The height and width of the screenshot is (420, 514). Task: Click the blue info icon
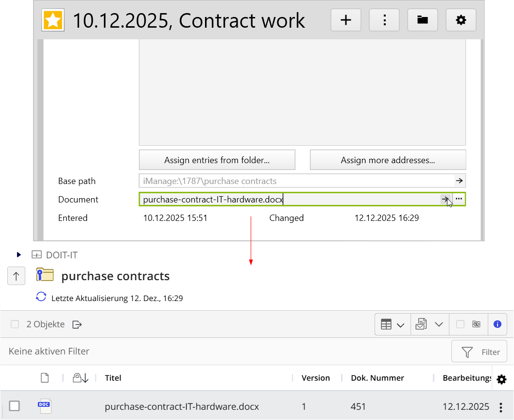coord(497,324)
